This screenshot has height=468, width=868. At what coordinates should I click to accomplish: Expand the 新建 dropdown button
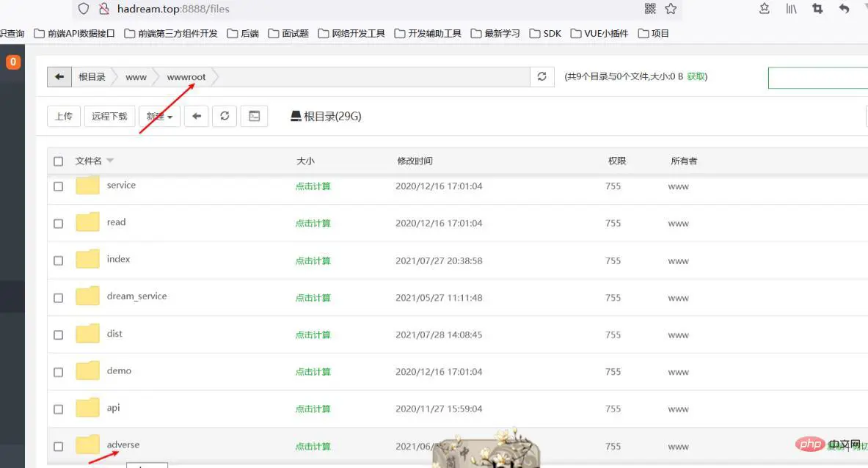coord(159,116)
